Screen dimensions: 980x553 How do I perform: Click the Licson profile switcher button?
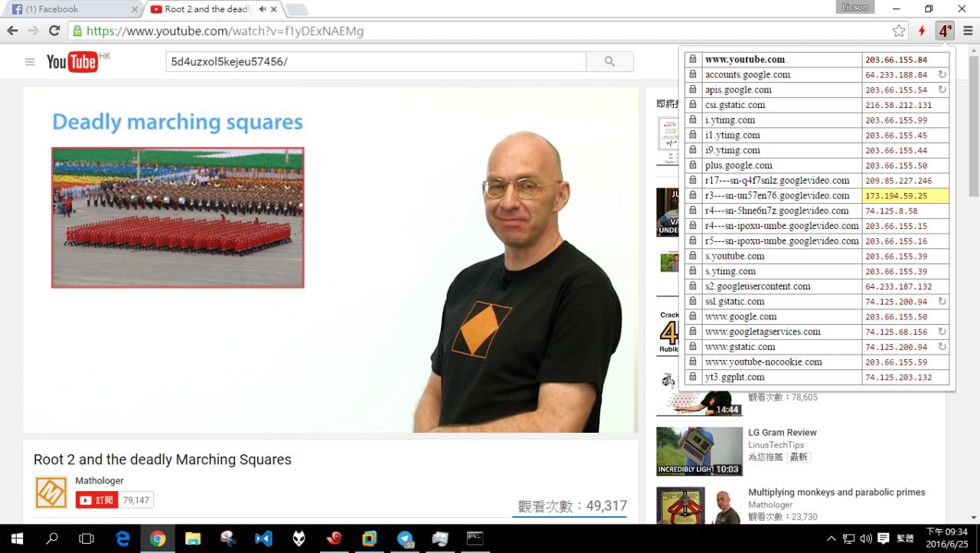[x=854, y=8]
